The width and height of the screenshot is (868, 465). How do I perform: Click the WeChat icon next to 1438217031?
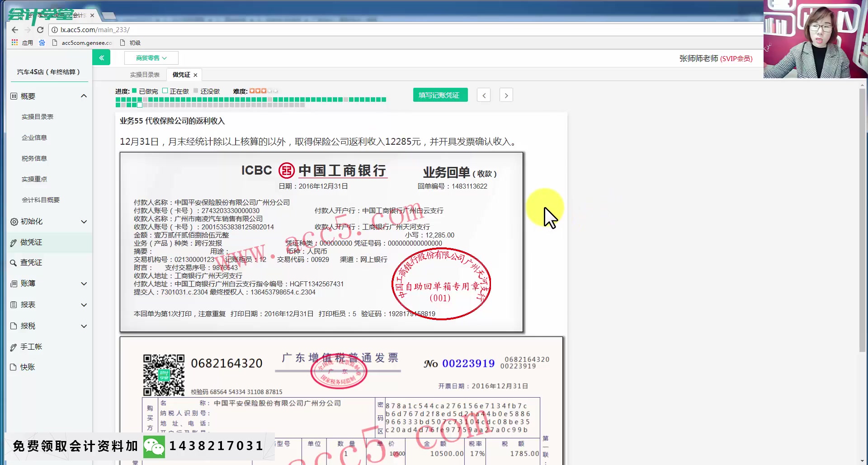coord(154,446)
